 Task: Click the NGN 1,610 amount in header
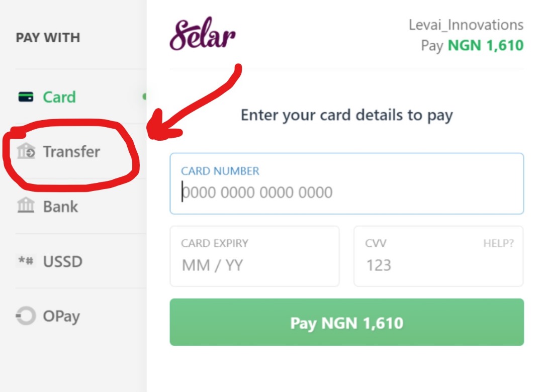click(x=486, y=45)
